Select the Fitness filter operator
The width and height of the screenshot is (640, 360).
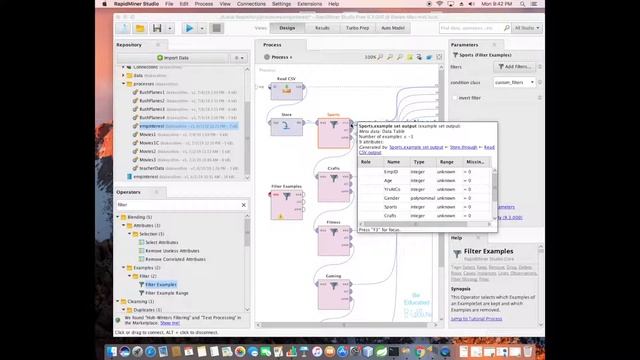334,241
